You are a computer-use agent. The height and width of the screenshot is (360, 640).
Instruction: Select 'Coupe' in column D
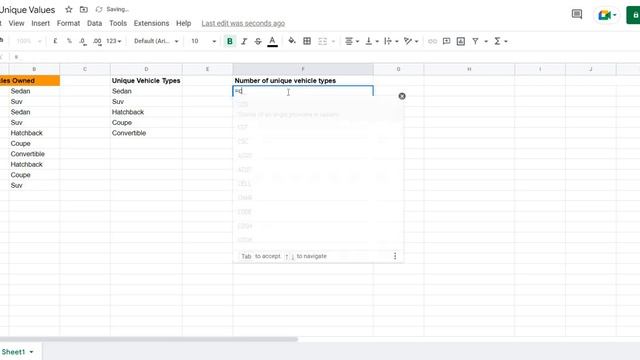click(146, 122)
